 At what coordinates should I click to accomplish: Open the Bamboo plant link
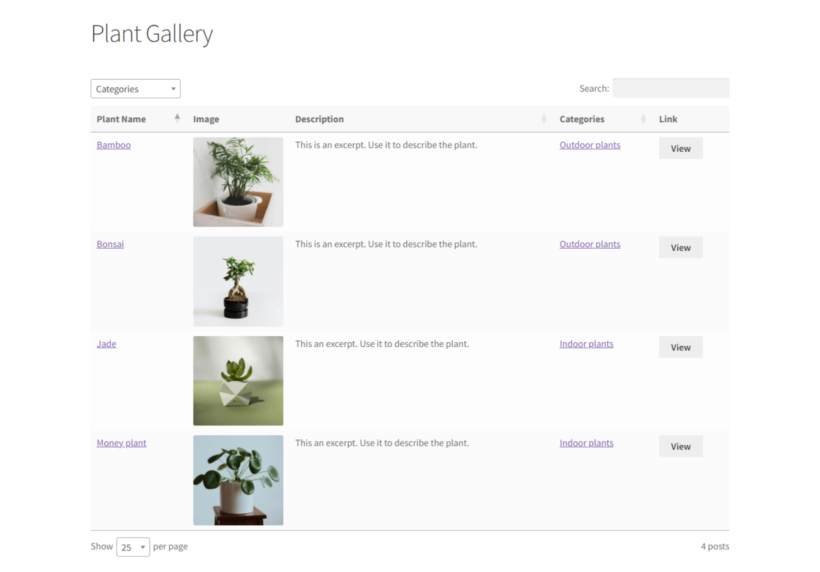coord(113,145)
